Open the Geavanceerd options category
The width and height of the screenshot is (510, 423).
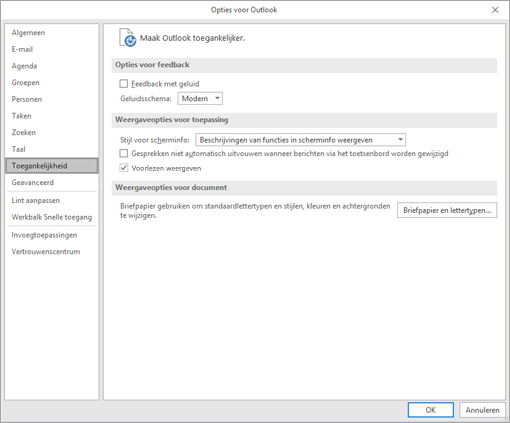(x=52, y=183)
